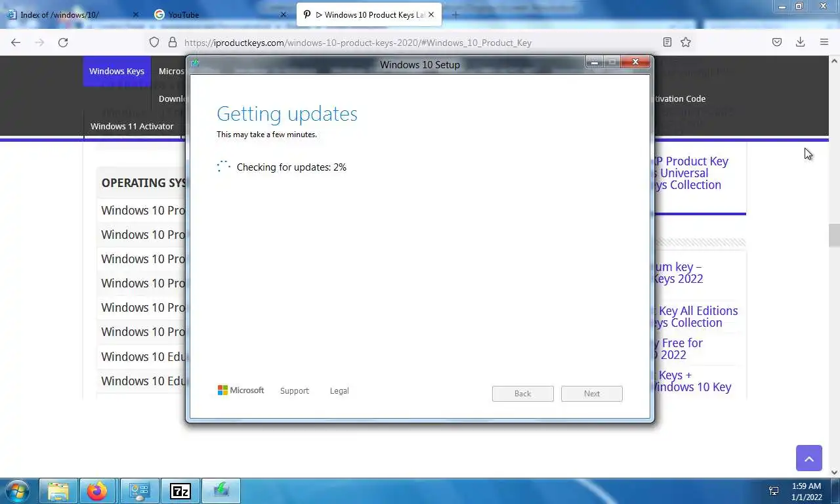Open the Control Panel taskbar icon

pyautogui.click(x=139, y=490)
